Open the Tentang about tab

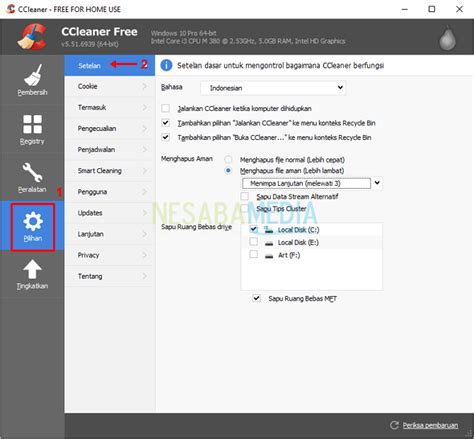click(x=110, y=276)
